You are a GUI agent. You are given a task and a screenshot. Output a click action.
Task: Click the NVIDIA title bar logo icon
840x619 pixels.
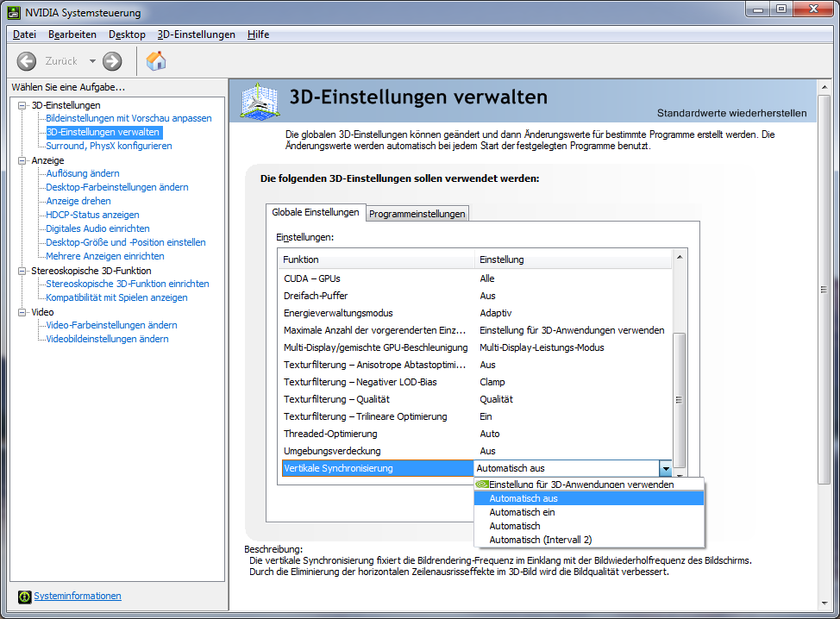point(12,13)
